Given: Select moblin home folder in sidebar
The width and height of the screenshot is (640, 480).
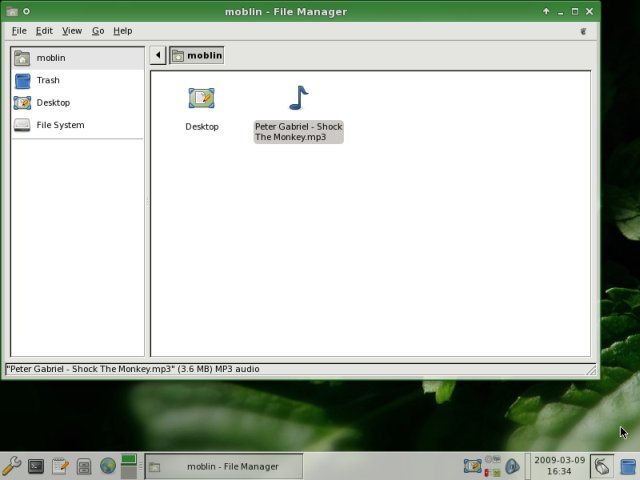Looking at the screenshot, I should tap(50, 58).
